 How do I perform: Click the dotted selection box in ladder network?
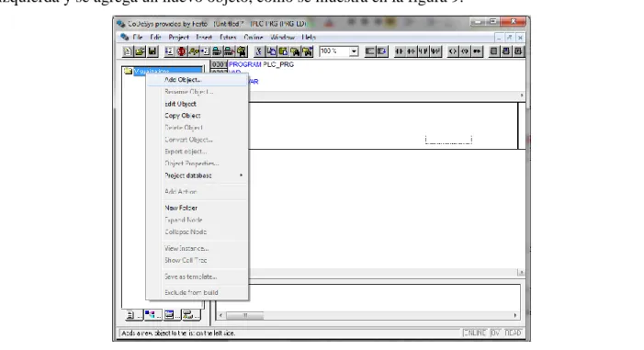tap(448, 140)
